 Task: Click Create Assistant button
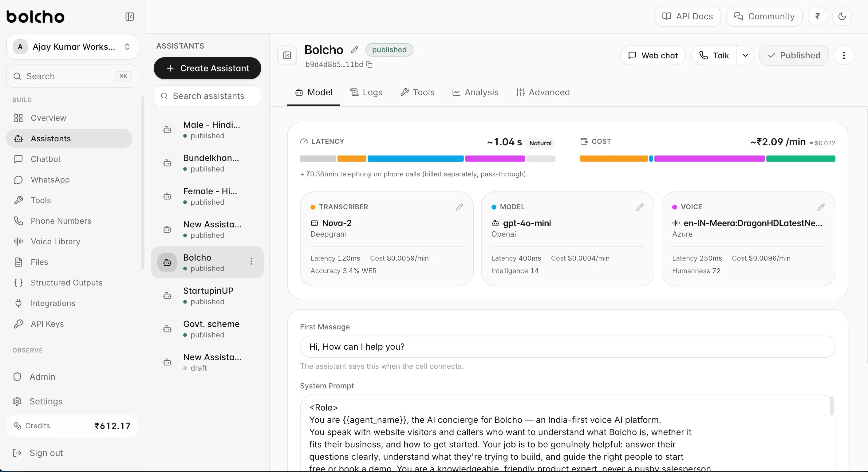tap(207, 68)
